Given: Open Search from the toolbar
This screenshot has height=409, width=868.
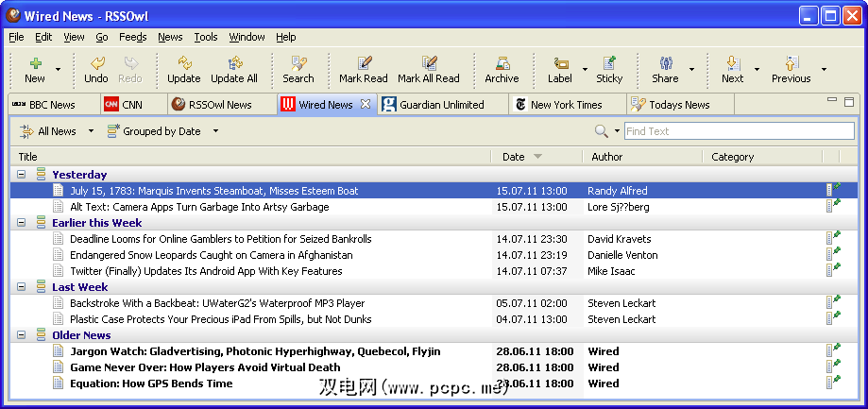Looking at the screenshot, I should click(298, 64).
